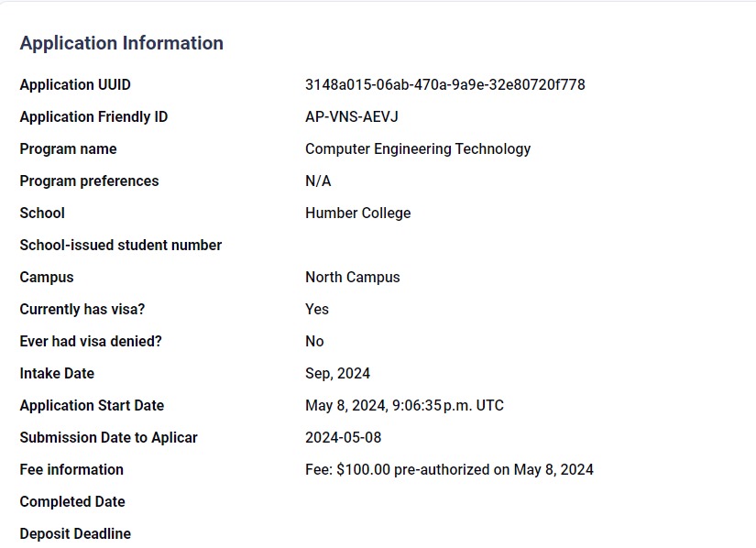Click the Application Friendly ID AP-VNS-AEVJ
Screen dimensions: 756x548
352,116
